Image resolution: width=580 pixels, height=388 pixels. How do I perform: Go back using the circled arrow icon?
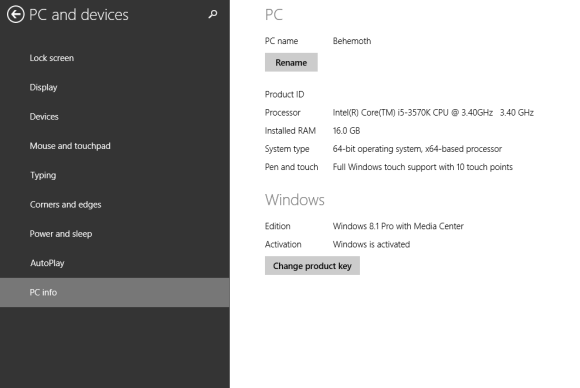point(16,14)
